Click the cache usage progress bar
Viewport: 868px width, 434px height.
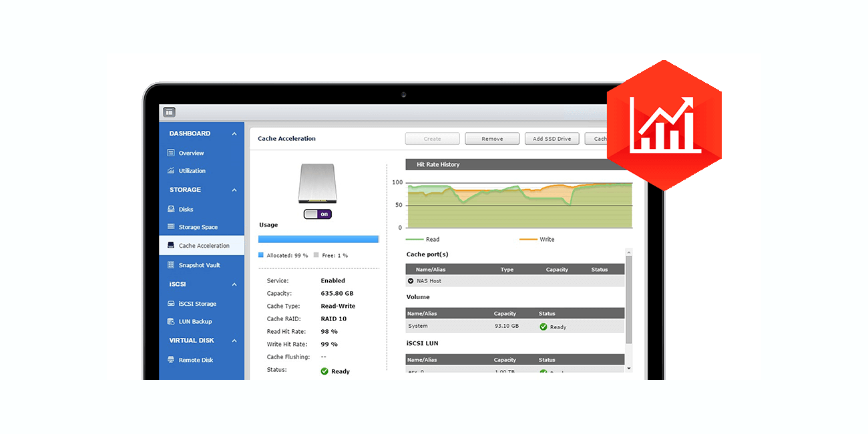coord(318,239)
